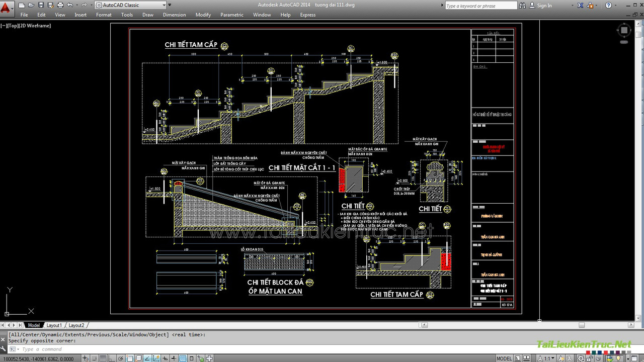Click the Help question mark icon
The width and height of the screenshot is (644, 362).
609,5
